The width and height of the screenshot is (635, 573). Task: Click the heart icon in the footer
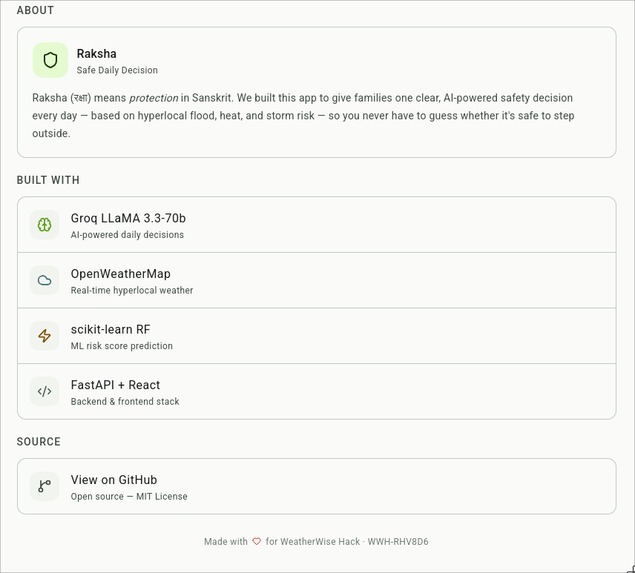(257, 541)
